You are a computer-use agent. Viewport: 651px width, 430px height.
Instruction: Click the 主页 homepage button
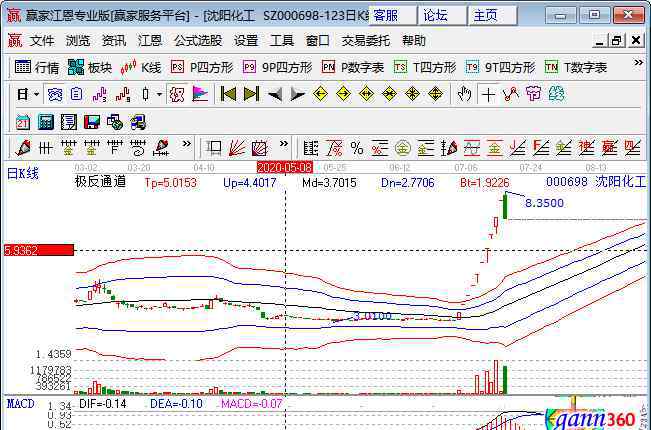tap(493, 16)
